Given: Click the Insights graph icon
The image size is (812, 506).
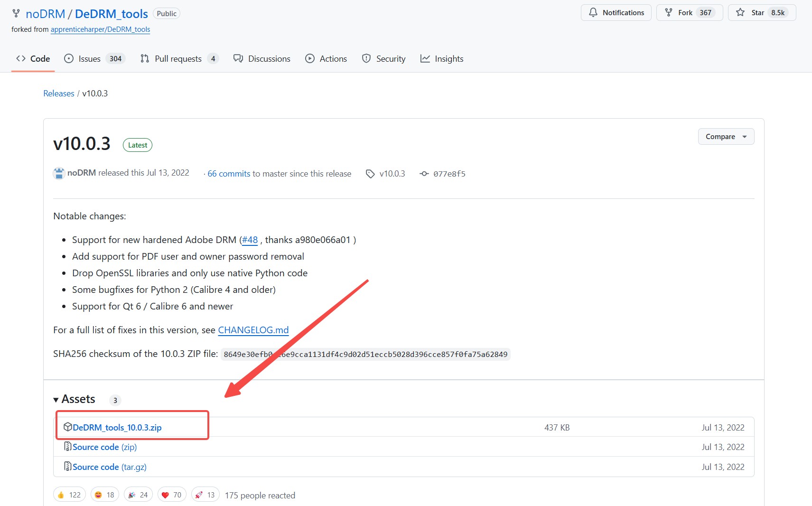Looking at the screenshot, I should (x=425, y=58).
